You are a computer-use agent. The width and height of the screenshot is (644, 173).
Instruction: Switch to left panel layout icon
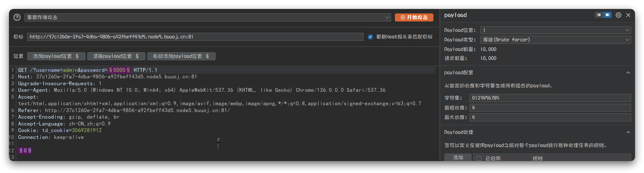(x=599, y=15)
